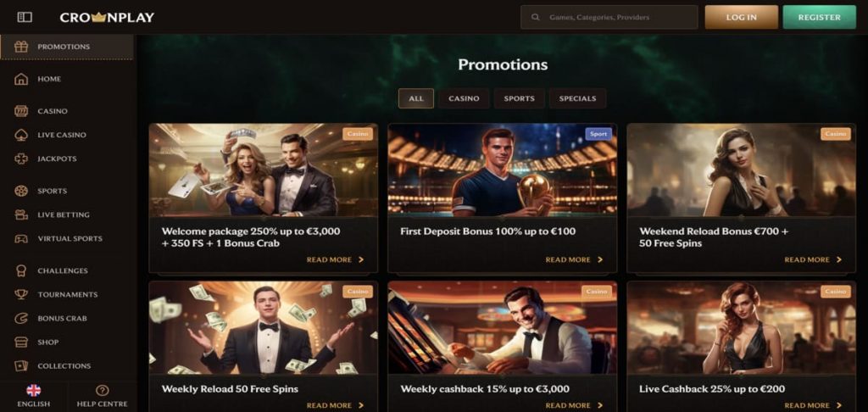The height and width of the screenshot is (412, 868).
Task: Open the Casino sidebar icon
Action: pyautogui.click(x=22, y=111)
